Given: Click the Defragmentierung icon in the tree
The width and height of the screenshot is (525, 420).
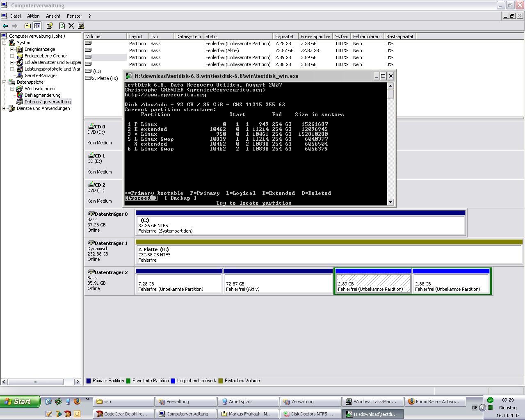Looking at the screenshot, I should (20, 95).
